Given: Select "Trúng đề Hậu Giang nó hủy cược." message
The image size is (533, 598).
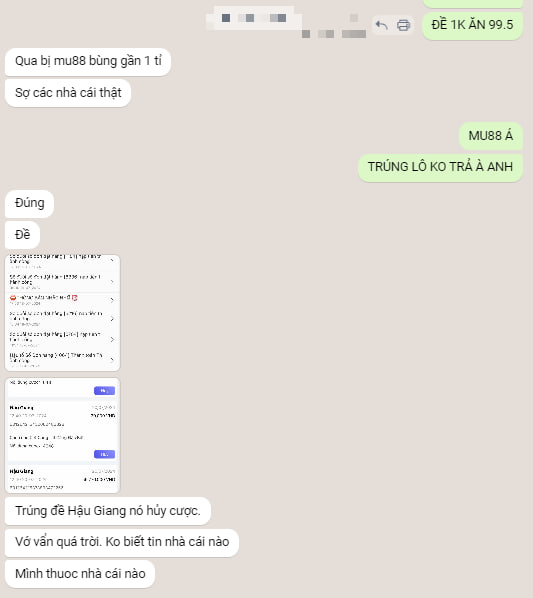Looking at the screenshot, I should click(108, 511).
